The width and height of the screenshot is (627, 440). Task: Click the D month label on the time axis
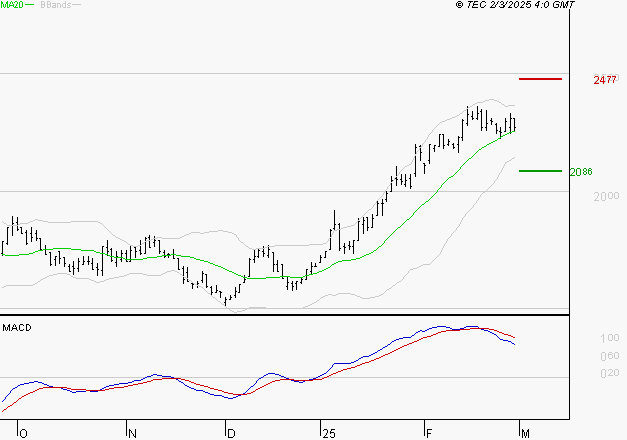[x=231, y=434]
